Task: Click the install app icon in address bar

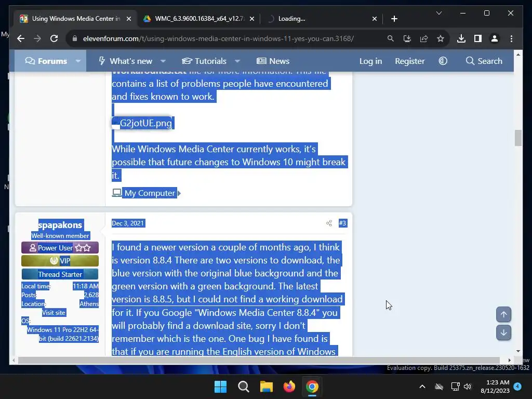Action: (407, 38)
